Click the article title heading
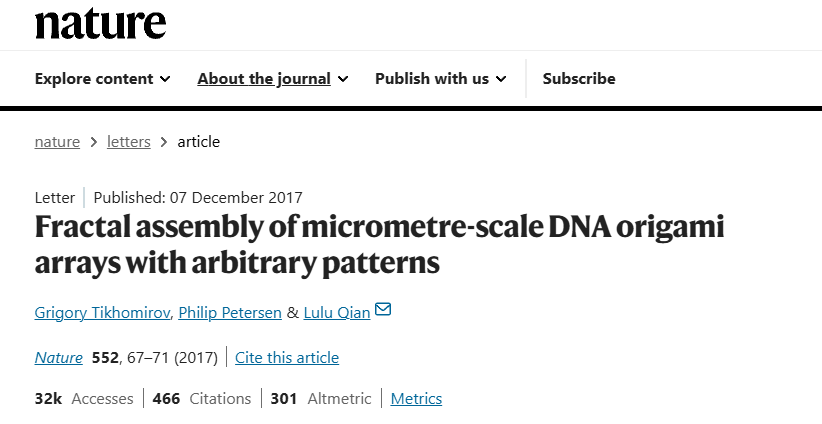Screen dimensions: 822x424 pos(379,245)
